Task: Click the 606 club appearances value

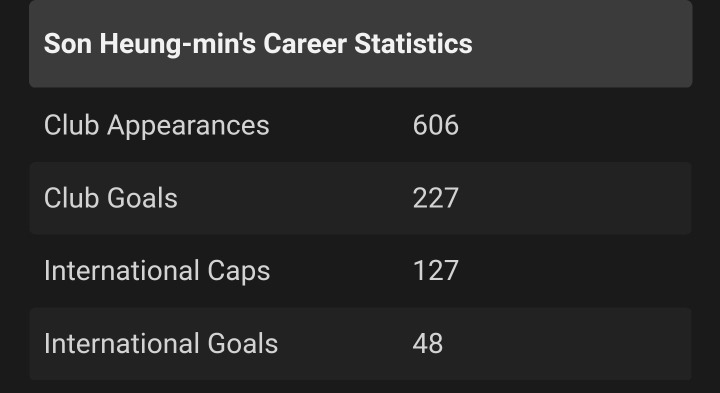Action: [435, 125]
